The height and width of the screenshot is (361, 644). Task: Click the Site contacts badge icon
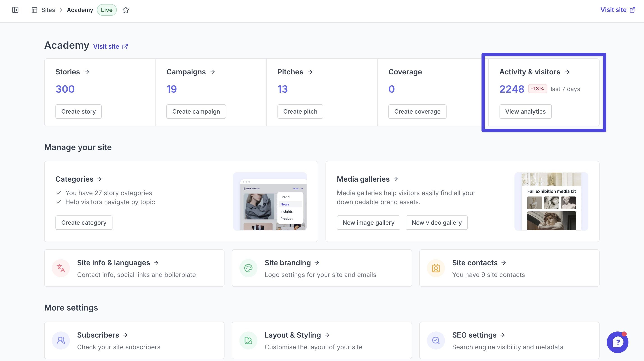(436, 268)
